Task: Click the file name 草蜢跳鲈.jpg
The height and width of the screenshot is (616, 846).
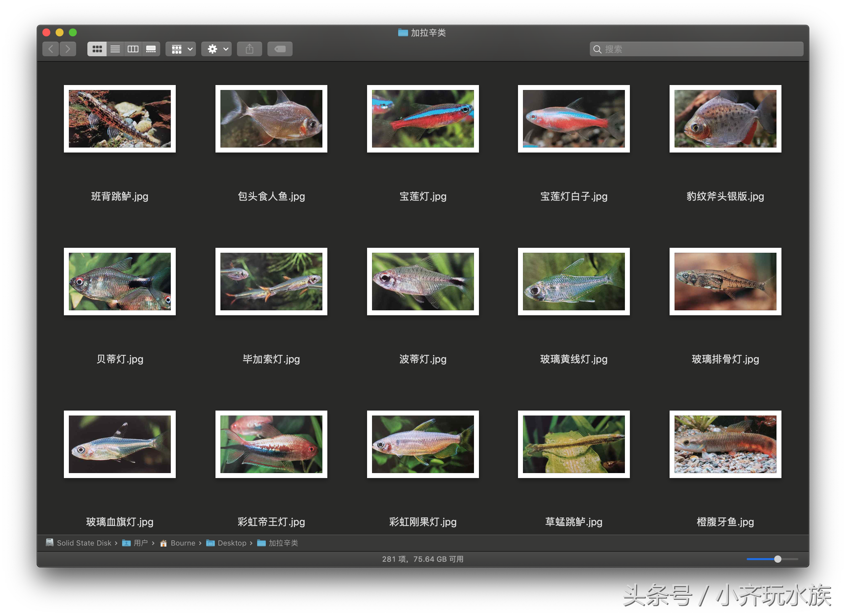Action: click(574, 522)
